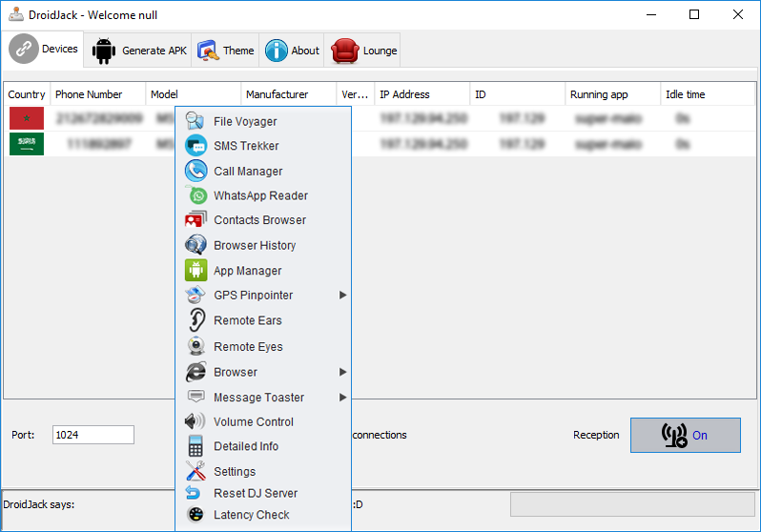Click the Country column header
Viewport: 761px width, 532px height.
coord(27,94)
